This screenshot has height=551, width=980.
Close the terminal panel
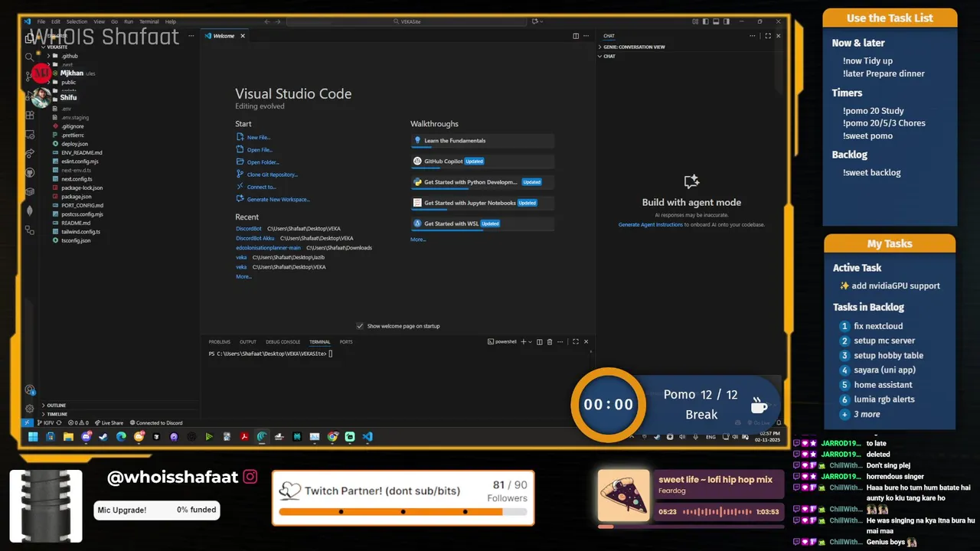tap(586, 342)
